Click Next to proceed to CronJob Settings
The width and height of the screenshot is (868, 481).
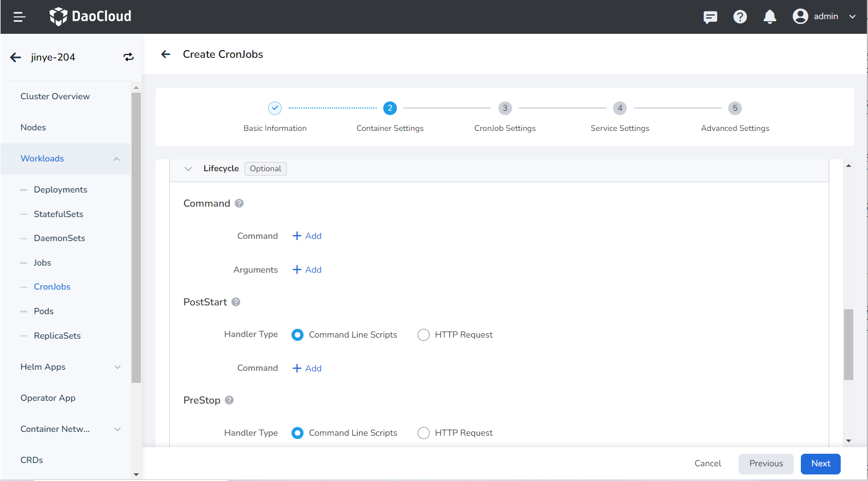coord(820,464)
